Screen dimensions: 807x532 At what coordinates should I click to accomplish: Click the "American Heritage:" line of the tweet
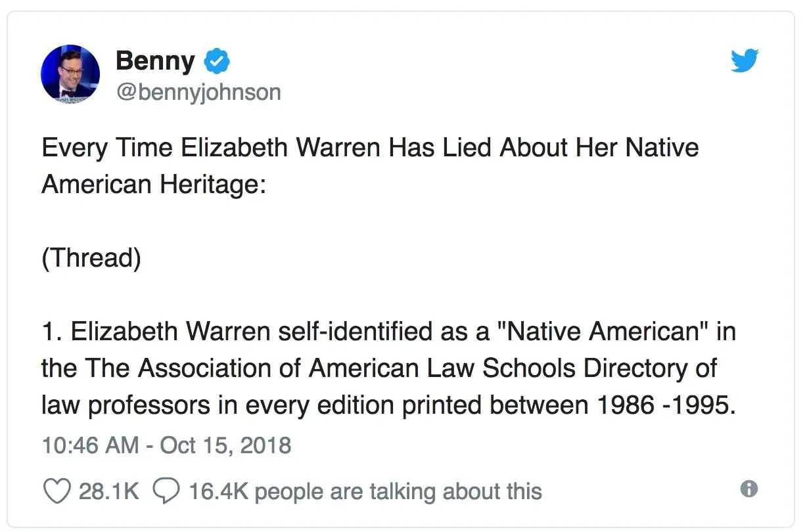click(153, 184)
